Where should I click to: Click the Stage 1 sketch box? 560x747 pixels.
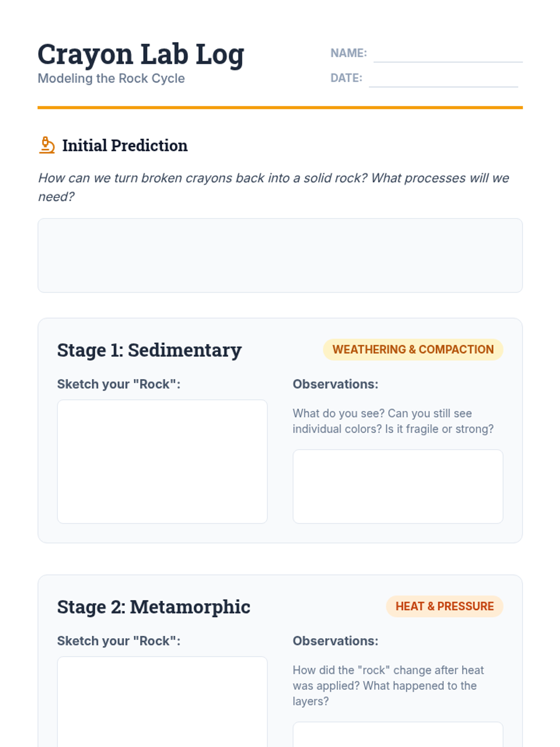tap(162, 461)
